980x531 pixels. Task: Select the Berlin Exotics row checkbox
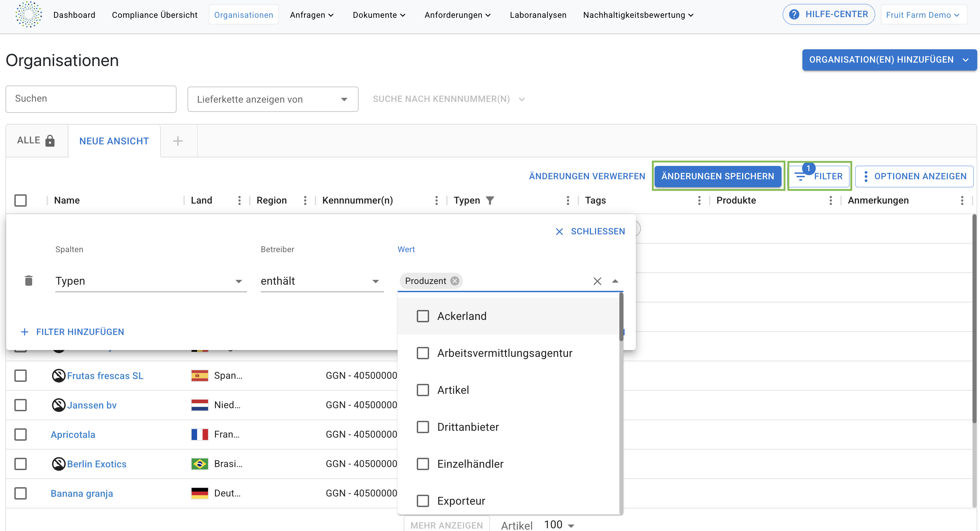21,464
